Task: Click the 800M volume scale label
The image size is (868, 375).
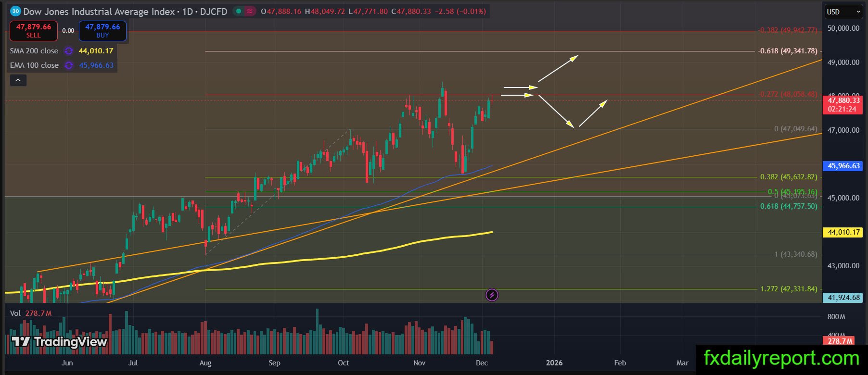Action: click(x=836, y=317)
